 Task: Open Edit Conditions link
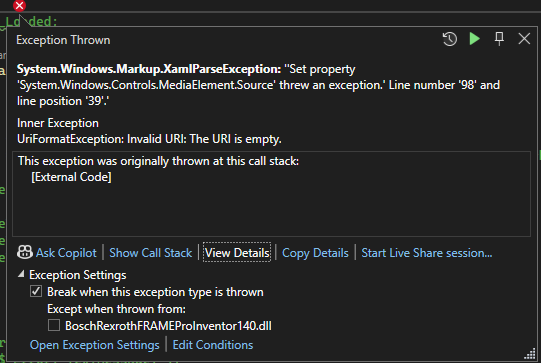tap(213, 345)
